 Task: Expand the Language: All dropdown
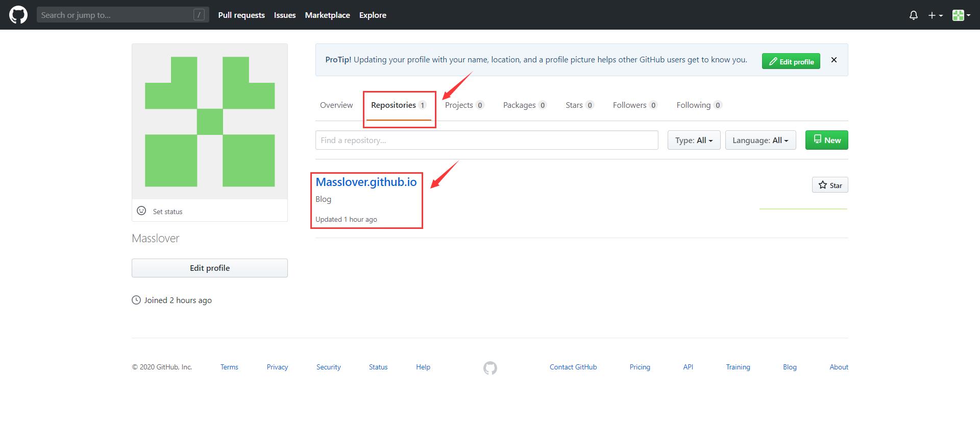[761, 140]
